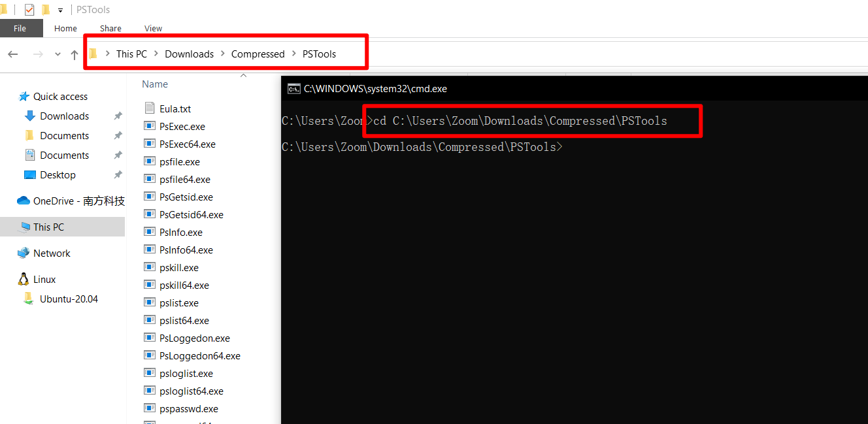Click the Network icon in navigation pane
This screenshot has width=868, height=424.
click(x=24, y=253)
